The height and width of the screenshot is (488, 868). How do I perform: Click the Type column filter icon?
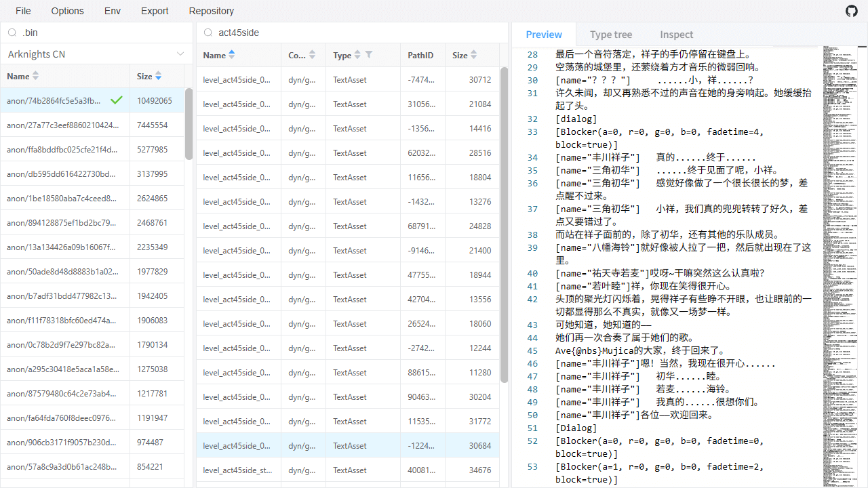click(369, 55)
